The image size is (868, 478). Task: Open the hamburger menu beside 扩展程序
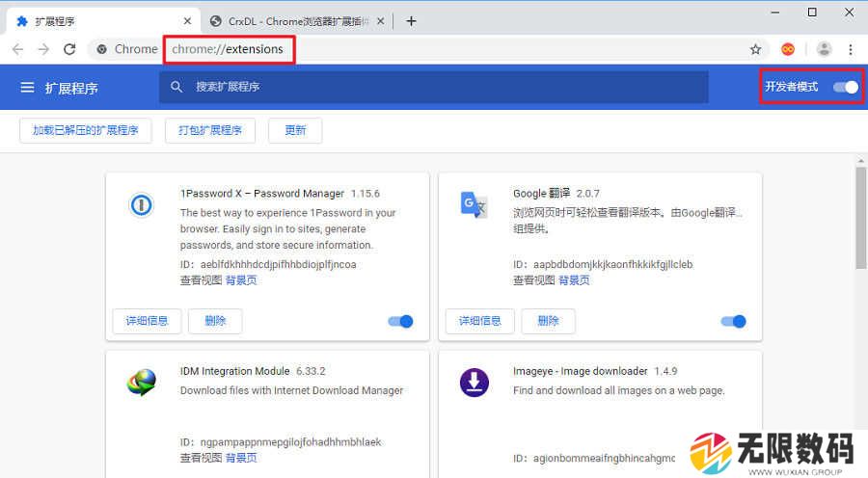(x=27, y=88)
